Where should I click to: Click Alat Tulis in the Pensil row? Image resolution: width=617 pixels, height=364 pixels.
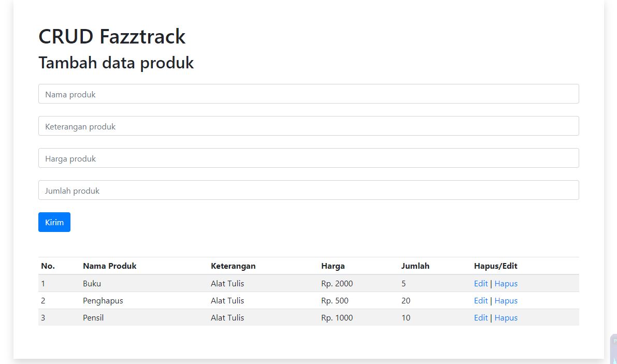pos(227,317)
